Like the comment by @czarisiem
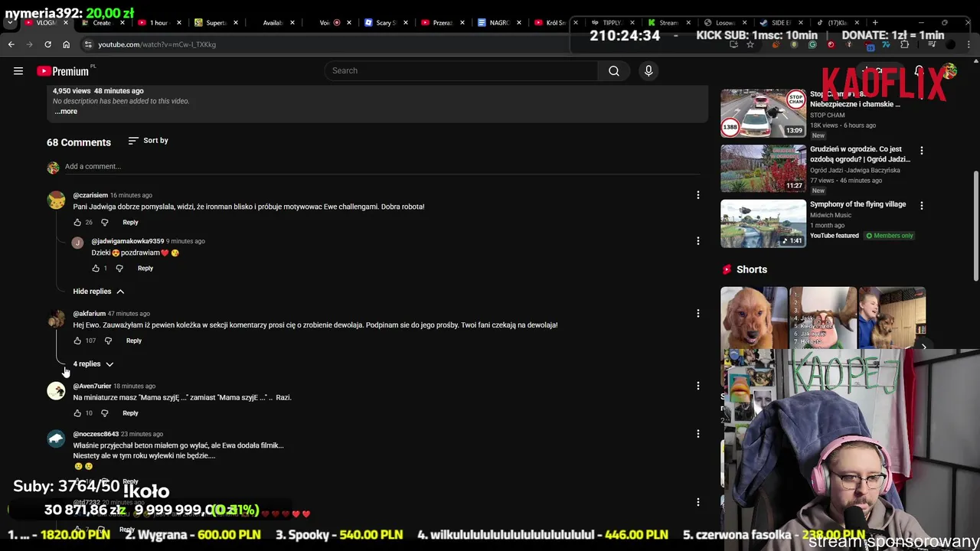 (77, 223)
